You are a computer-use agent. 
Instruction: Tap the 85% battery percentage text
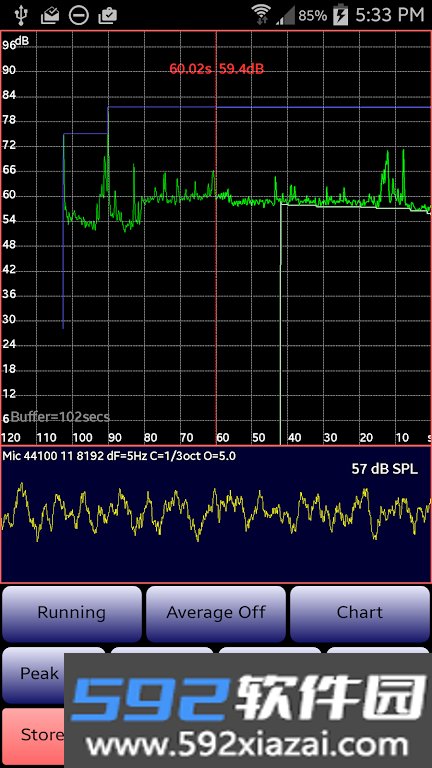tap(312, 16)
